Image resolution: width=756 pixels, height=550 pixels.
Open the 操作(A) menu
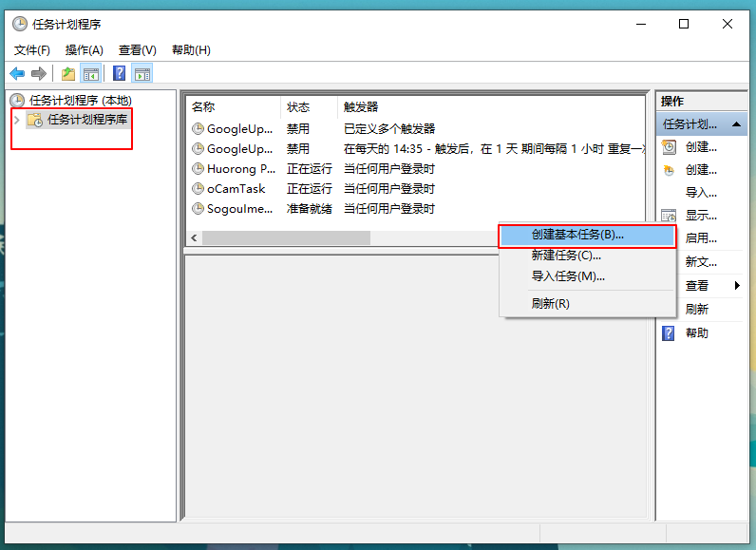tap(85, 49)
